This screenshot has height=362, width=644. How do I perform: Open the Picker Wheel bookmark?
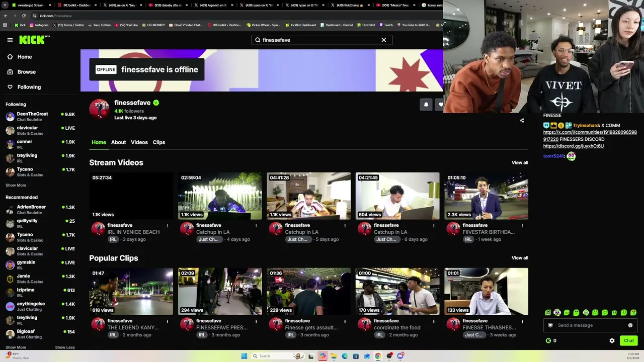(x=263, y=25)
